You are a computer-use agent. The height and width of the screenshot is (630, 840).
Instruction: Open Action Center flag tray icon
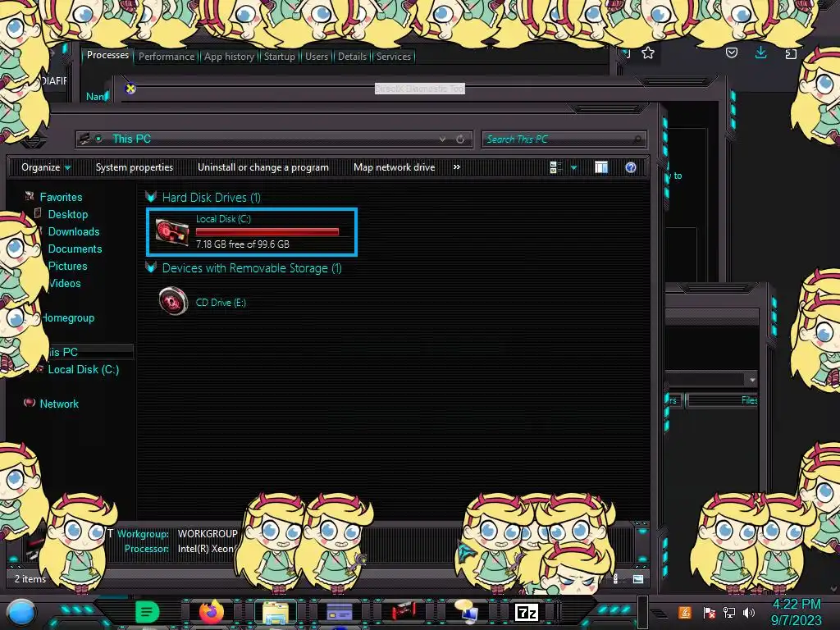click(710, 612)
